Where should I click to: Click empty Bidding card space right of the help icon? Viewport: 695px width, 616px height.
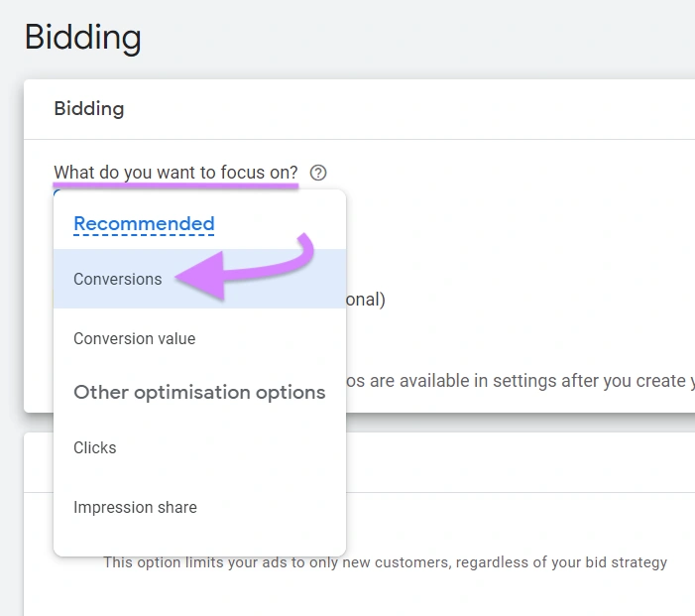tap(510, 173)
